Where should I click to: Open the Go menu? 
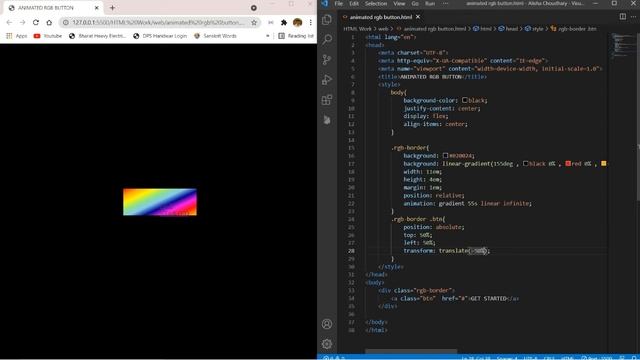[415, 3]
